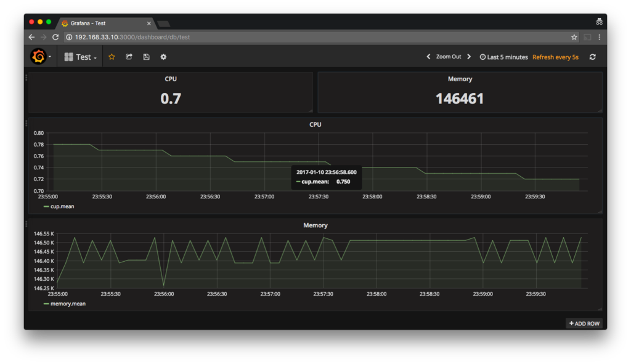
Task: Share the dashboard via share icon
Action: click(x=129, y=57)
